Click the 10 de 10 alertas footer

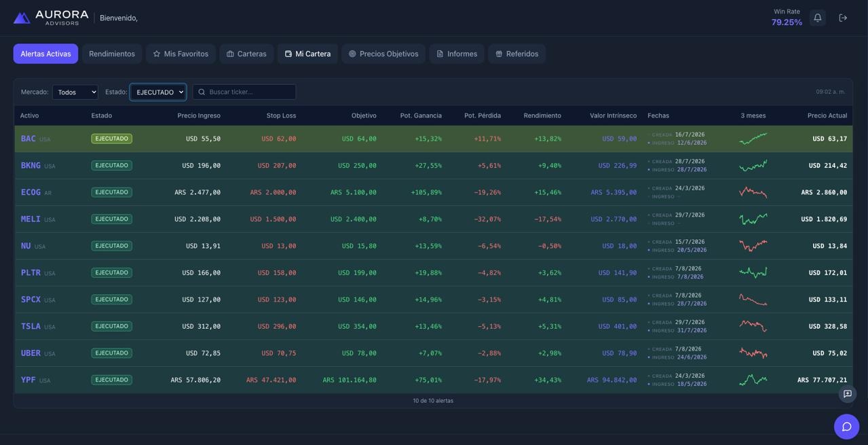(433, 401)
